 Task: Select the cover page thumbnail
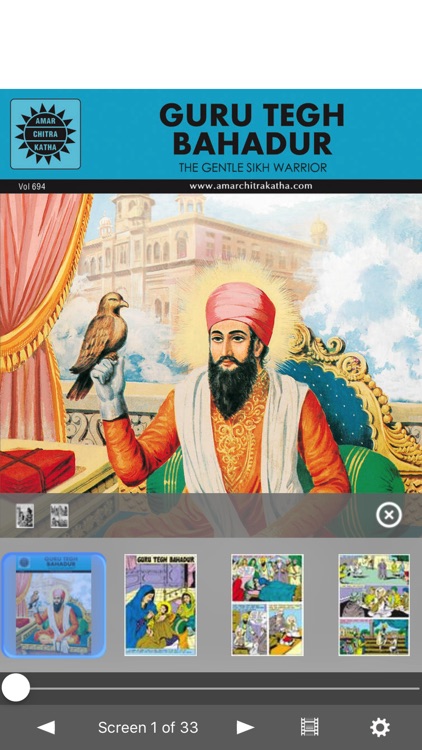[54, 605]
